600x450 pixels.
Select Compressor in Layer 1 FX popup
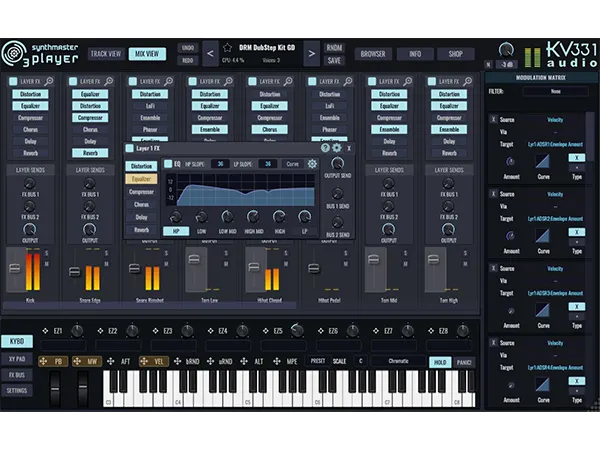coord(141,192)
